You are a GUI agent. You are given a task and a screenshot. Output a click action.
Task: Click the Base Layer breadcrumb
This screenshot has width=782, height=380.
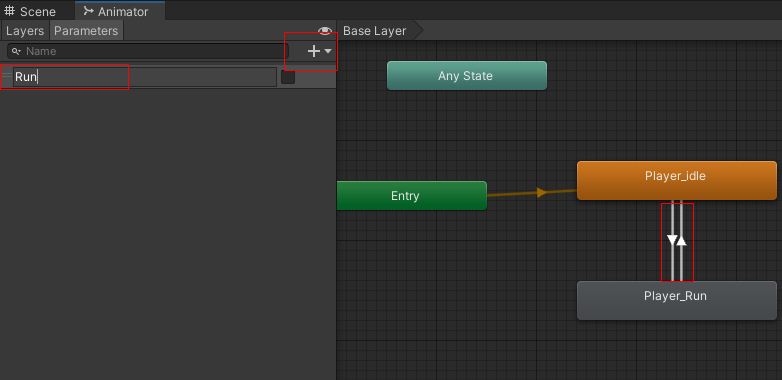coord(375,31)
